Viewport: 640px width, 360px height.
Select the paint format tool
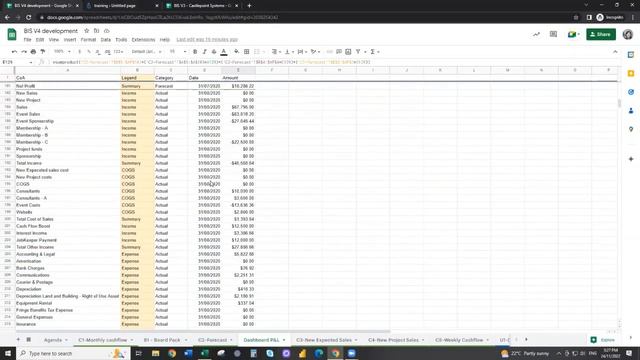click(x=42, y=52)
